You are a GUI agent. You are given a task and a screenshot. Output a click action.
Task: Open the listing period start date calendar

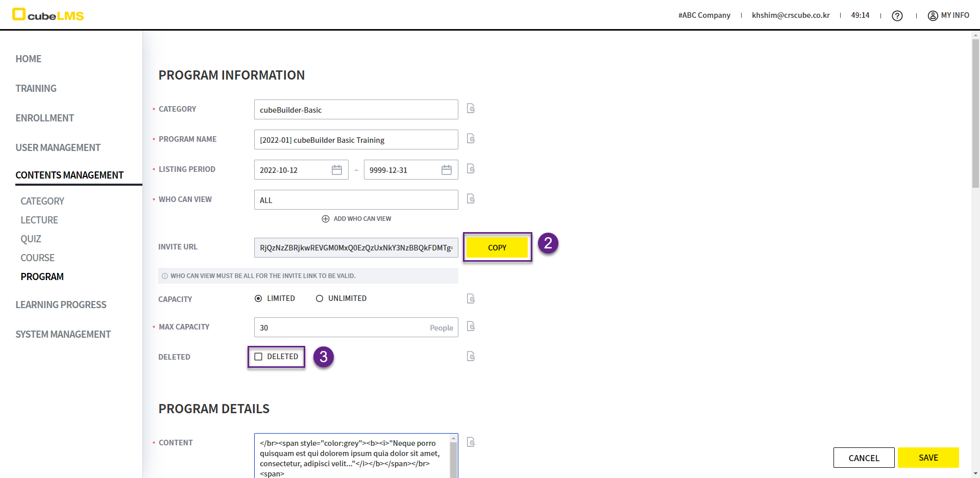click(336, 170)
